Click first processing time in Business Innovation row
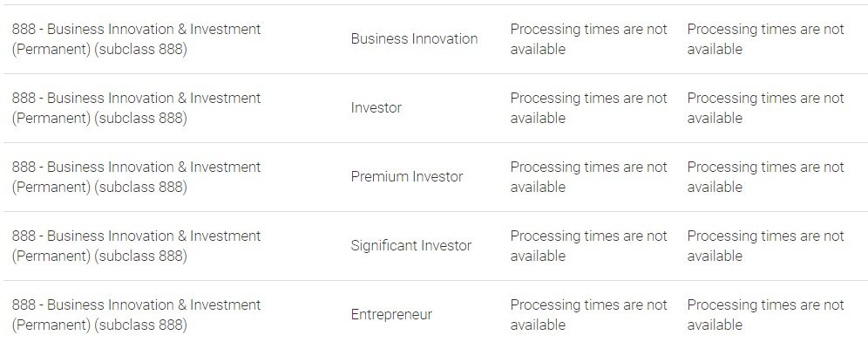This screenshot has width=868, height=349. point(588,38)
